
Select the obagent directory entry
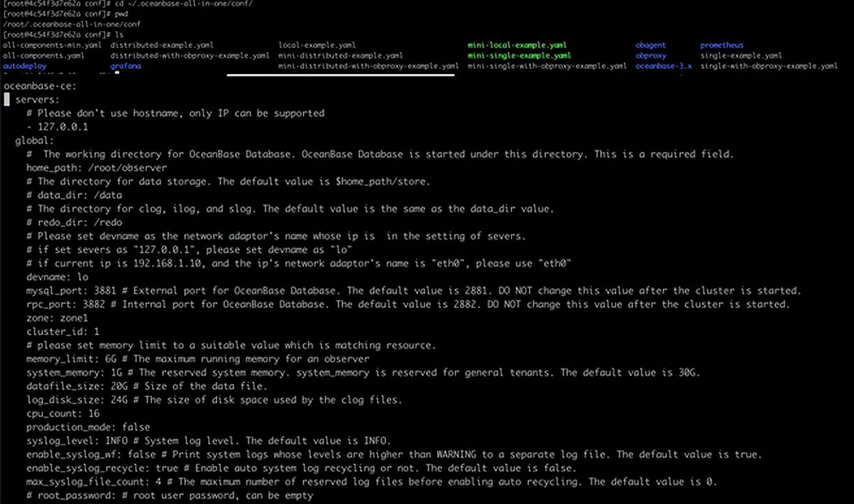point(651,45)
